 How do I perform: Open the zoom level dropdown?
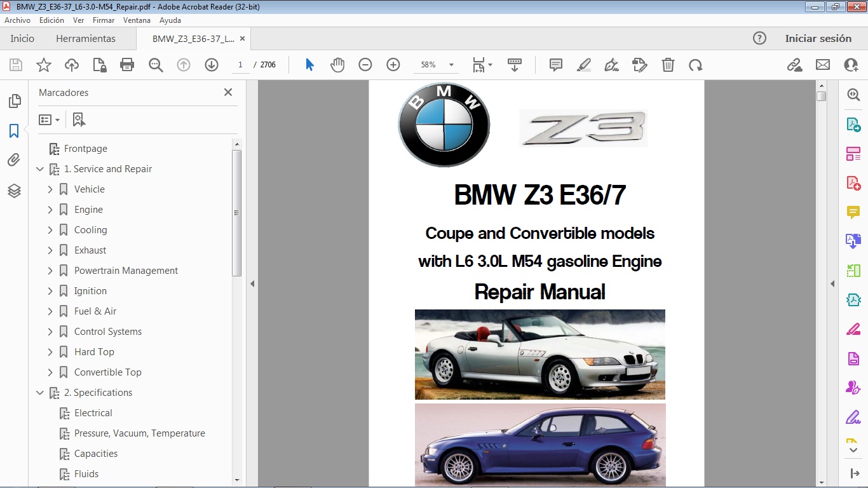pos(451,65)
